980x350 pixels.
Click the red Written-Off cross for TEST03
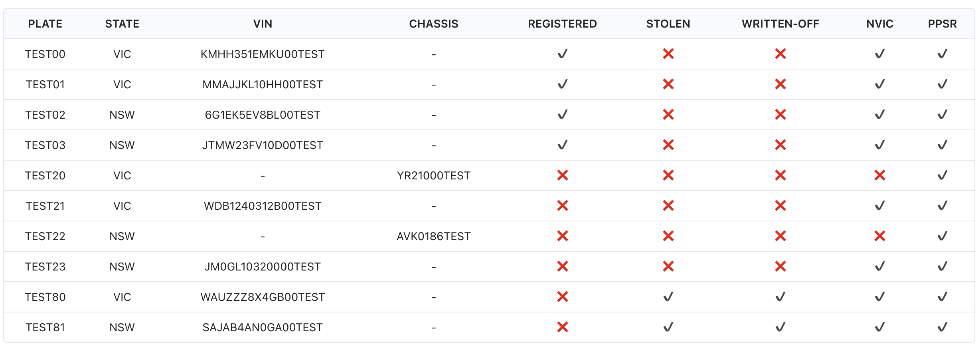pos(780,145)
